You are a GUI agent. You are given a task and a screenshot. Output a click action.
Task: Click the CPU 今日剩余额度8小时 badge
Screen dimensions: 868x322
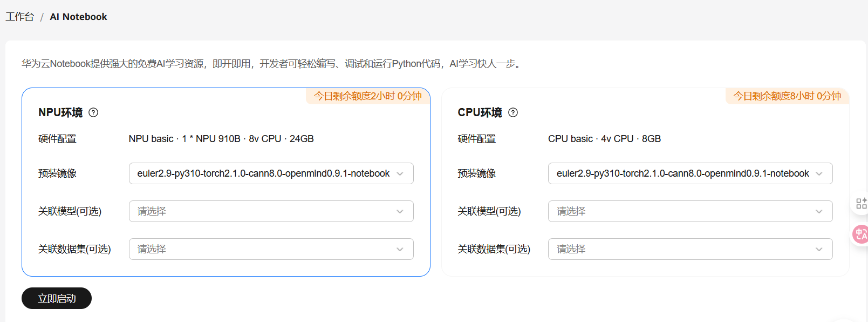pos(787,96)
